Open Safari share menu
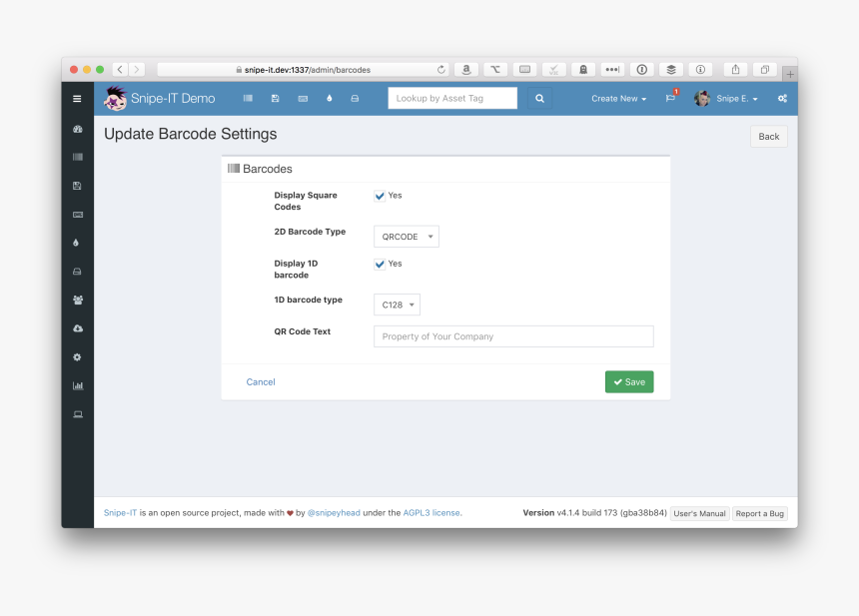The height and width of the screenshot is (616, 859). [736, 70]
